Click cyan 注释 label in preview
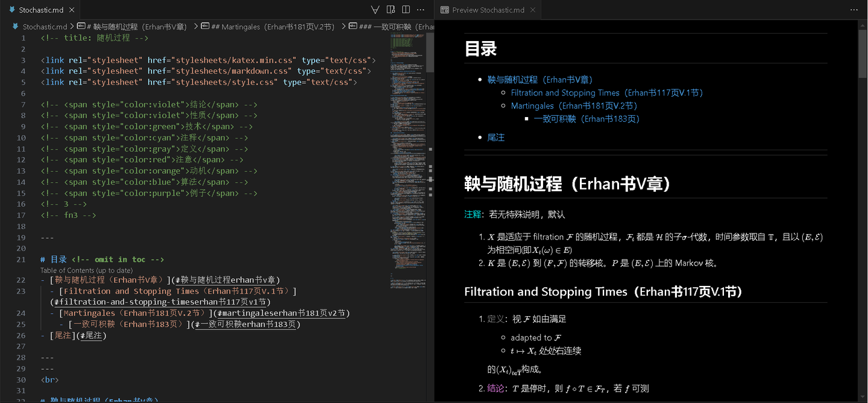 (473, 214)
